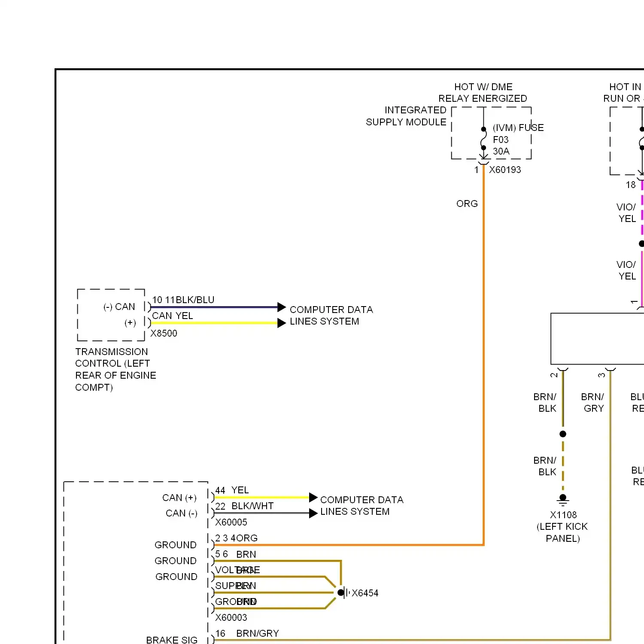
Task: Select the 16 BRN/GRY wire label
Action: click(247, 633)
